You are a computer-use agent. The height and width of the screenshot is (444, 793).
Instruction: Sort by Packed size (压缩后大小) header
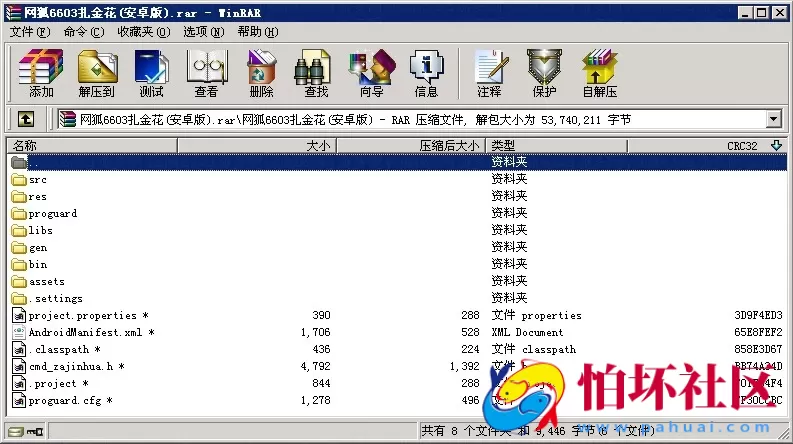pyautogui.click(x=411, y=146)
